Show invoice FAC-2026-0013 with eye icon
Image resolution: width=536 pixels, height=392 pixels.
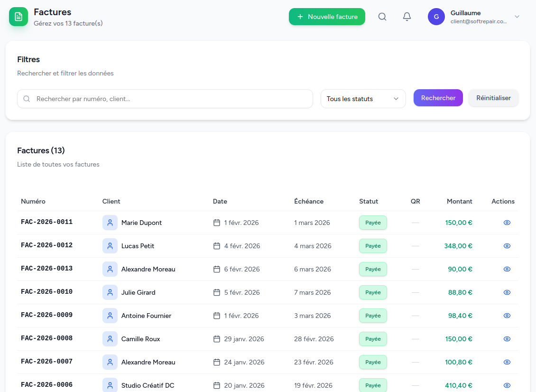[x=507, y=269]
